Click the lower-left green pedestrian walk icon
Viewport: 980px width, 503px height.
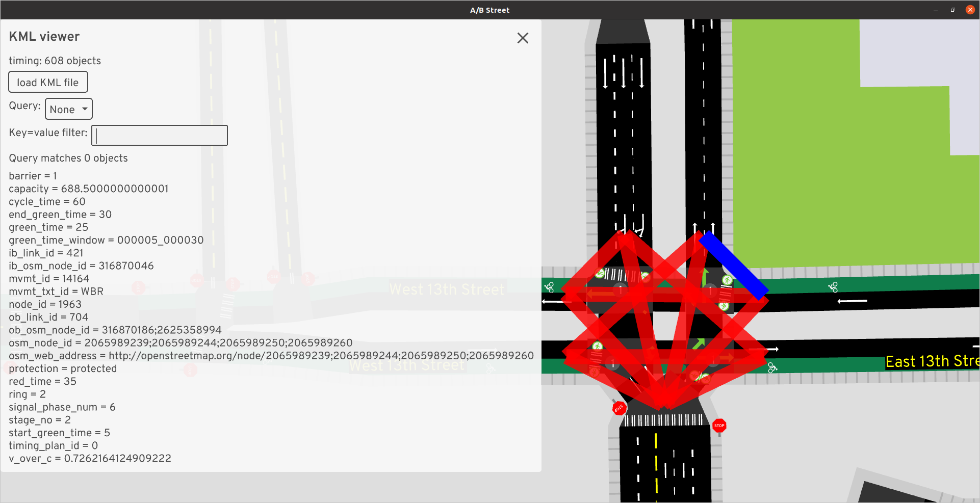coord(597,347)
